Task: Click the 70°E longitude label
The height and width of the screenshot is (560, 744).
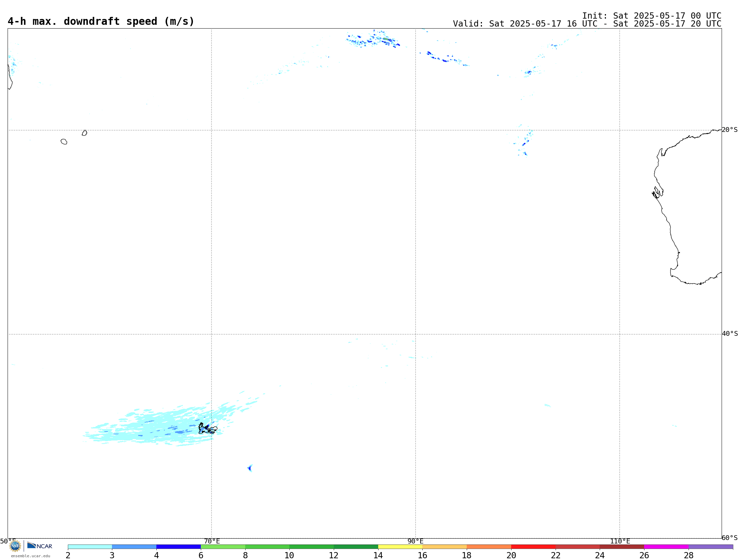Action: click(x=212, y=541)
